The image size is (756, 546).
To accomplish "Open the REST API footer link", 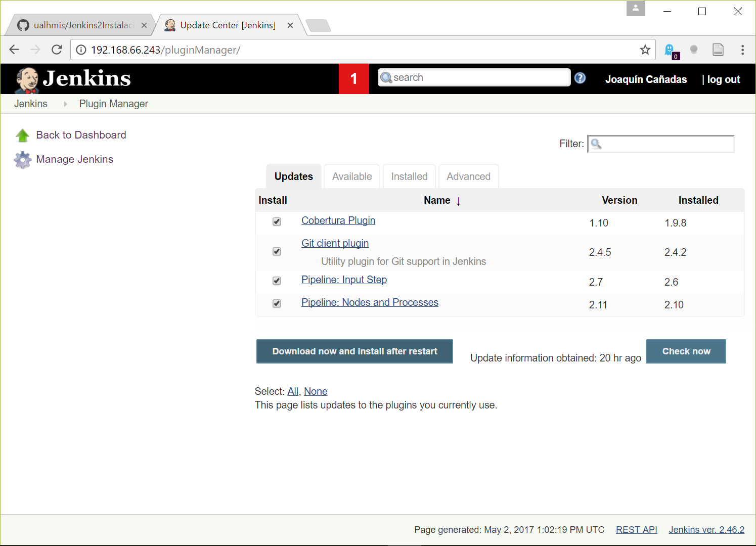I will pos(636,530).
